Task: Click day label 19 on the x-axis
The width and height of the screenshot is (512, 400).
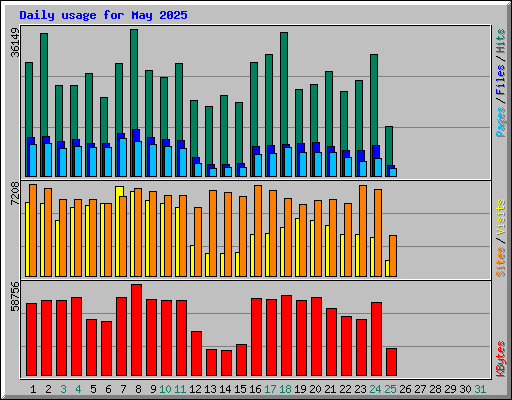Action: [300, 389]
